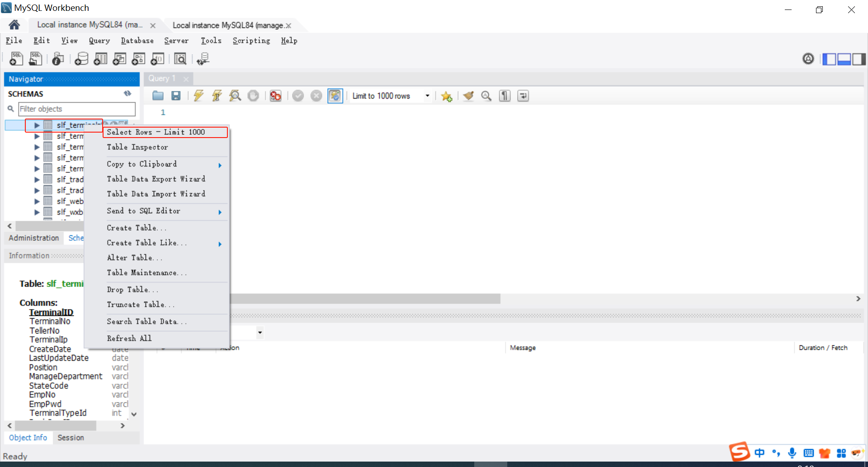Open script file in query editor
The height and width of the screenshot is (467, 868).
coord(158,96)
